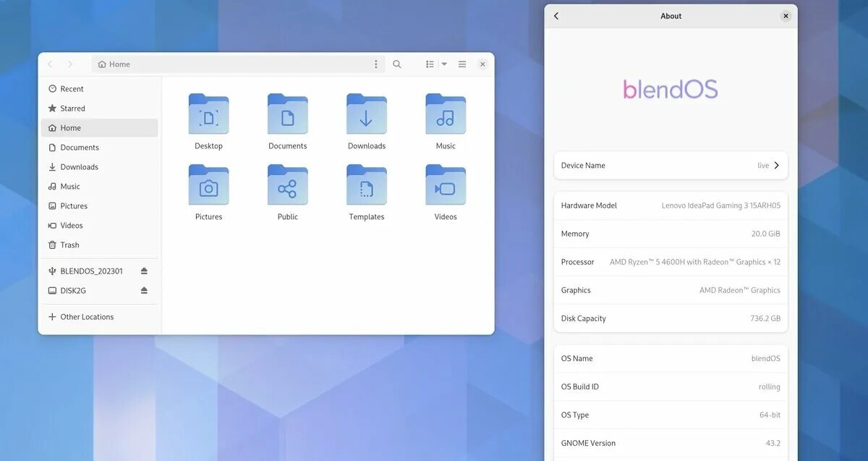Viewport: 868px width, 461px height.
Task: Click the Hardware Model row
Action: 671,206
